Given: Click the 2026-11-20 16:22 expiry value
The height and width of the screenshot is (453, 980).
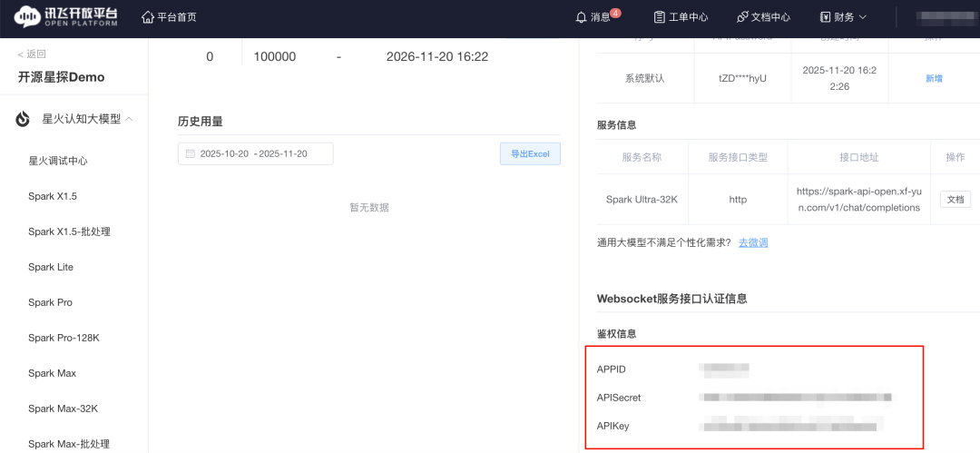Looking at the screenshot, I should [437, 57].
